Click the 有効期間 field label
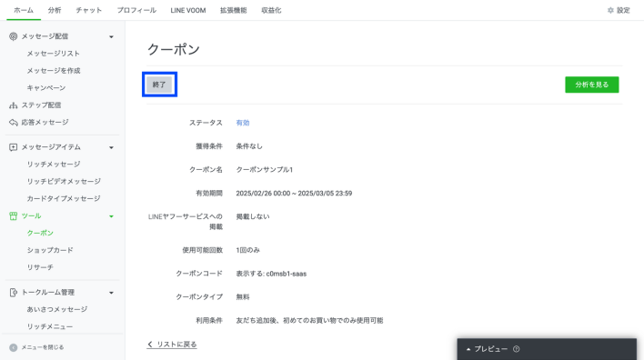Screen dimensions: 644x360 tap(209, 194)
